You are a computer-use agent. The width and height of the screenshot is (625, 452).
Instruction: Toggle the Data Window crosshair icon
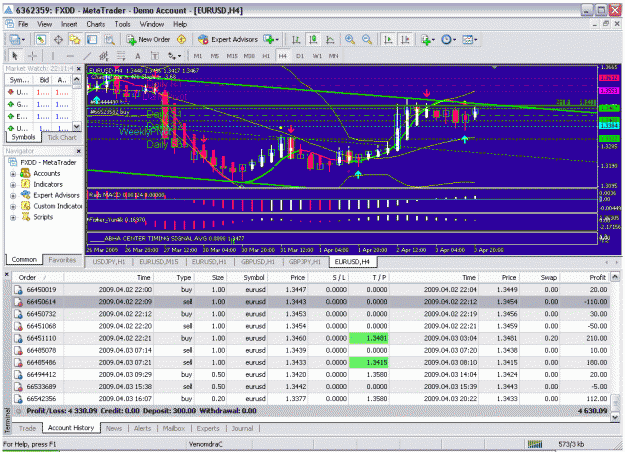click(58, 39)
